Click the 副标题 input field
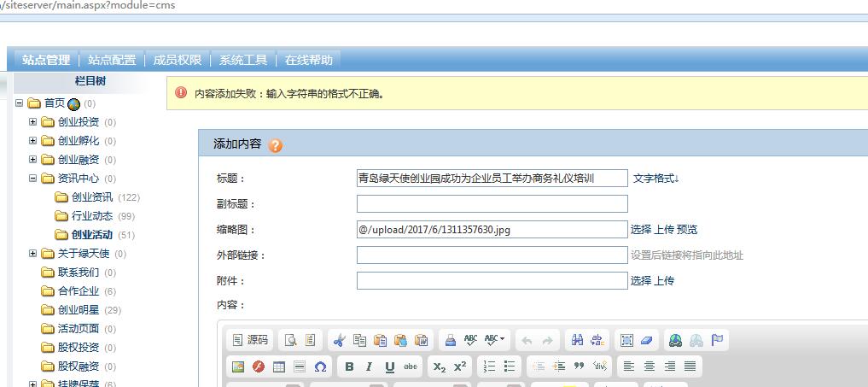This screenshot has height=387, width=868. 492,204
